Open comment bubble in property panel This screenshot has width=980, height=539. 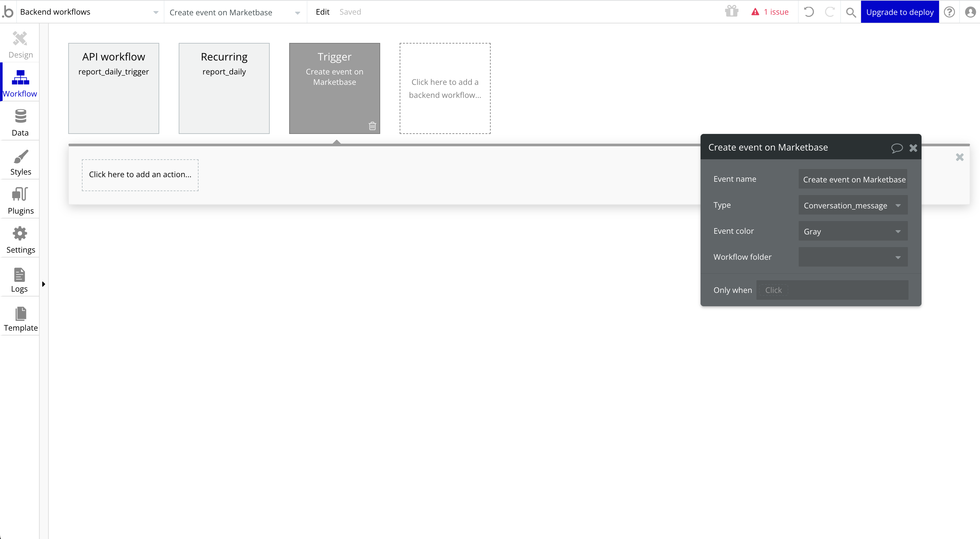pyautogui.click(x=896, y=148)
